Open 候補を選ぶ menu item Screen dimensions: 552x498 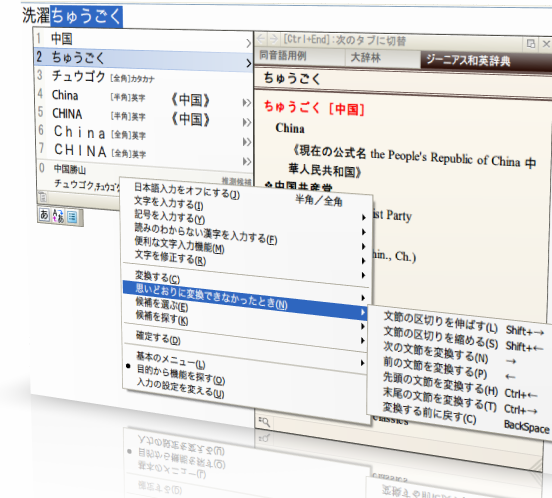pos(162,304)
